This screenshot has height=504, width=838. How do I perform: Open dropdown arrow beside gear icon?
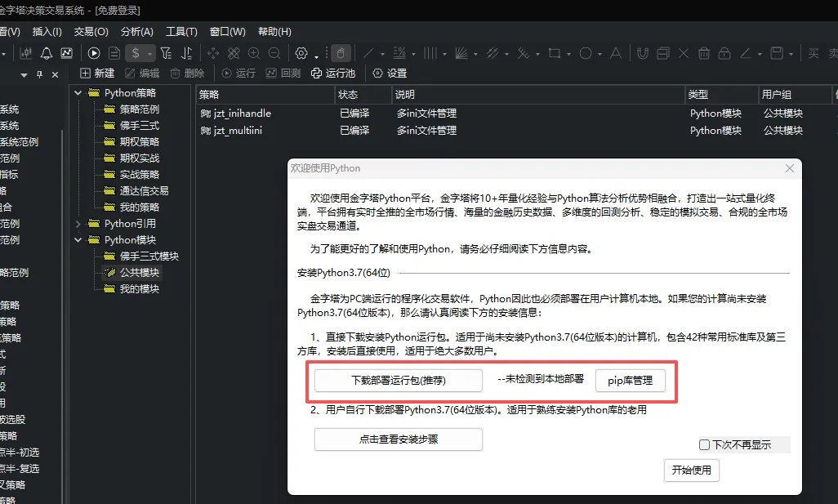pos(316,56)
